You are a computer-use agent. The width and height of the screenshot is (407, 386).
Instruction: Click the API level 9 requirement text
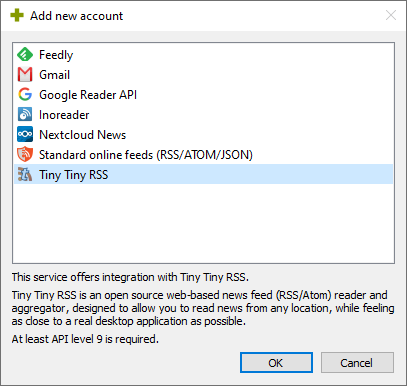(85, 339)
